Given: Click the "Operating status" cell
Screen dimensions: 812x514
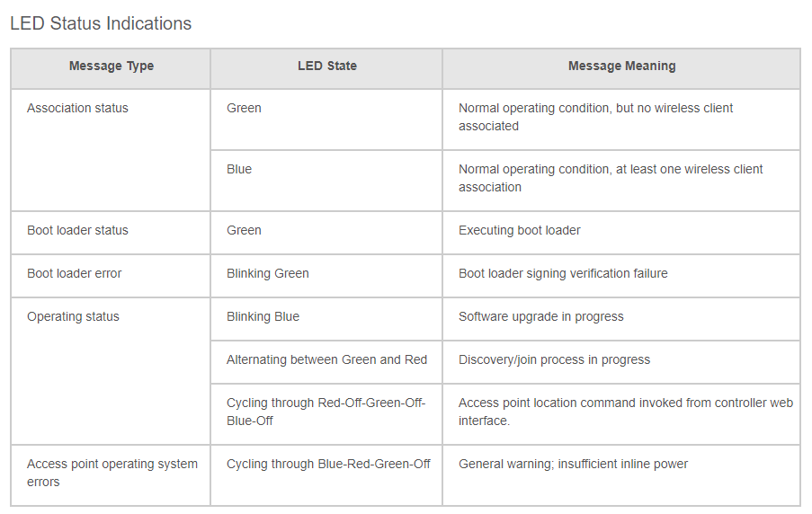Looking at the screenshot, I should [x=73, y=316].
